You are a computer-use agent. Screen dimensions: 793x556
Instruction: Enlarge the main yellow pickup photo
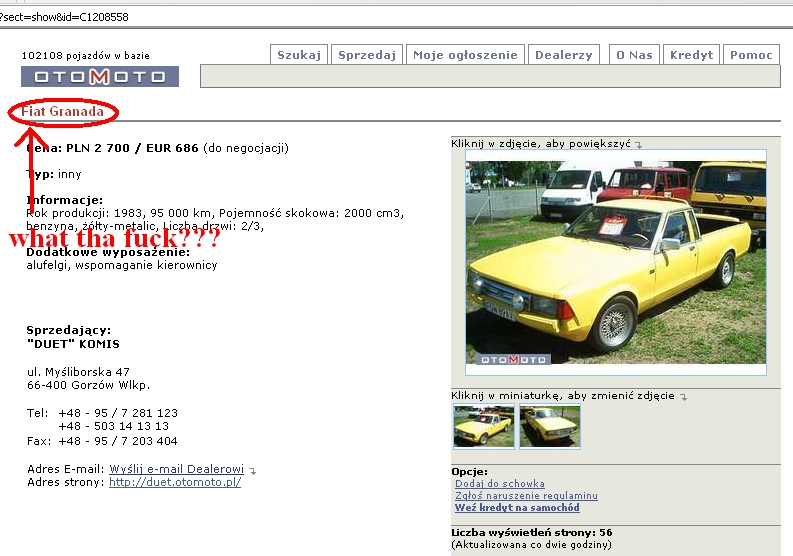[615, 263]
